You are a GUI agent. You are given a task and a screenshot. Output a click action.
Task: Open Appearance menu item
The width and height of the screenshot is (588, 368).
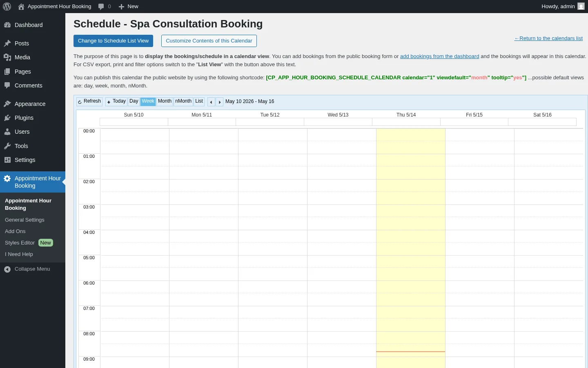pos(33,104)
